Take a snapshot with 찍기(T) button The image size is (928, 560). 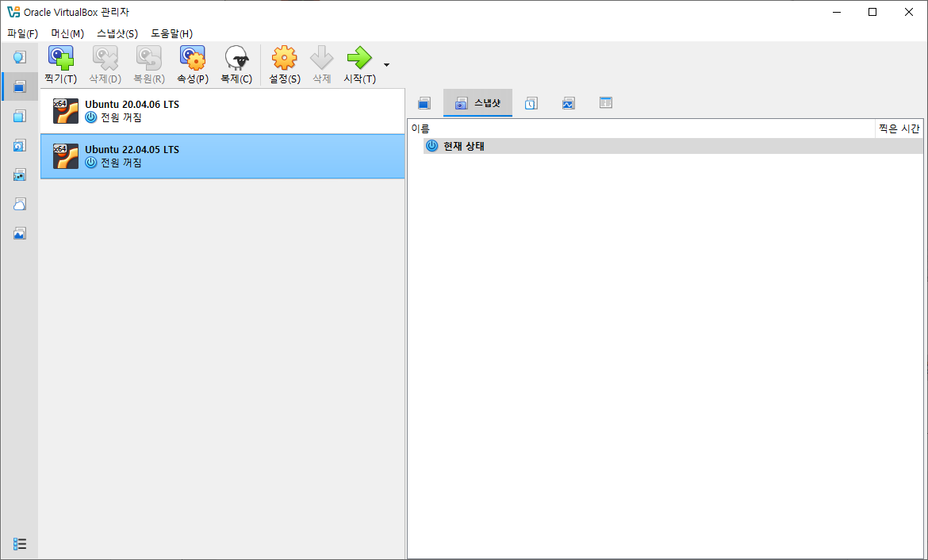click(x=61, y=65)
